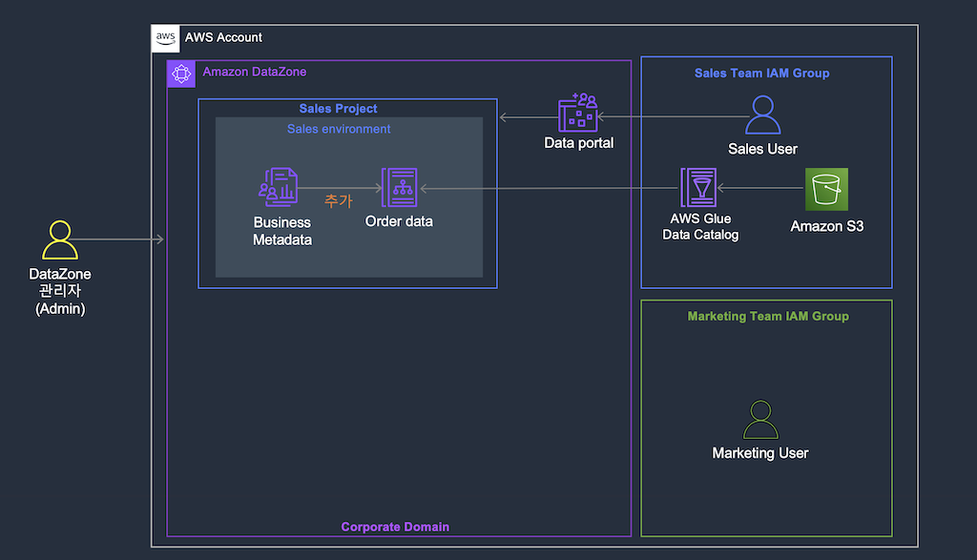Select the Business Metadata icon
The image size is (977, 560).
point(279,187)
